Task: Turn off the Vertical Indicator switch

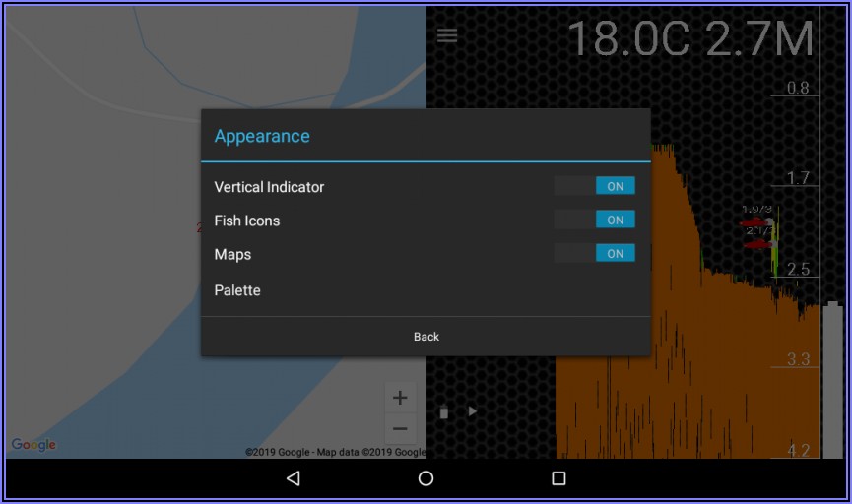Action: pos(594,186)
